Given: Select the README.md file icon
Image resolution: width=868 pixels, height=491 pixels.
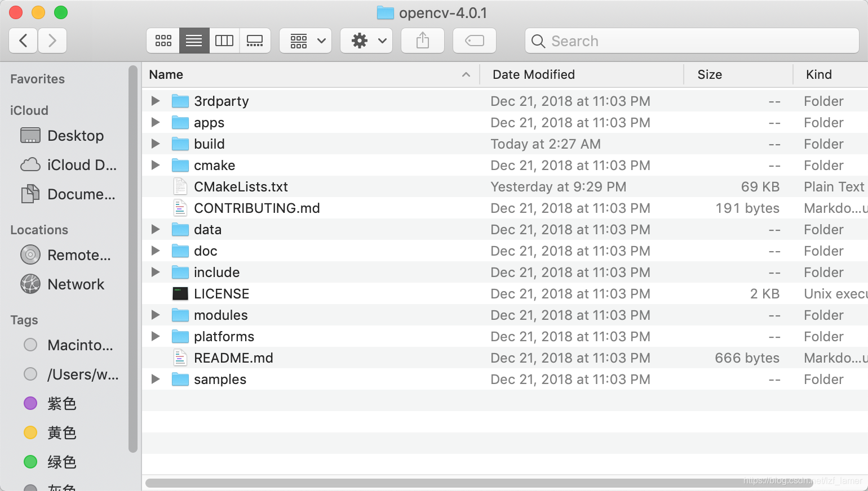Looking at the screenshot, I should [x=180, y=358].
